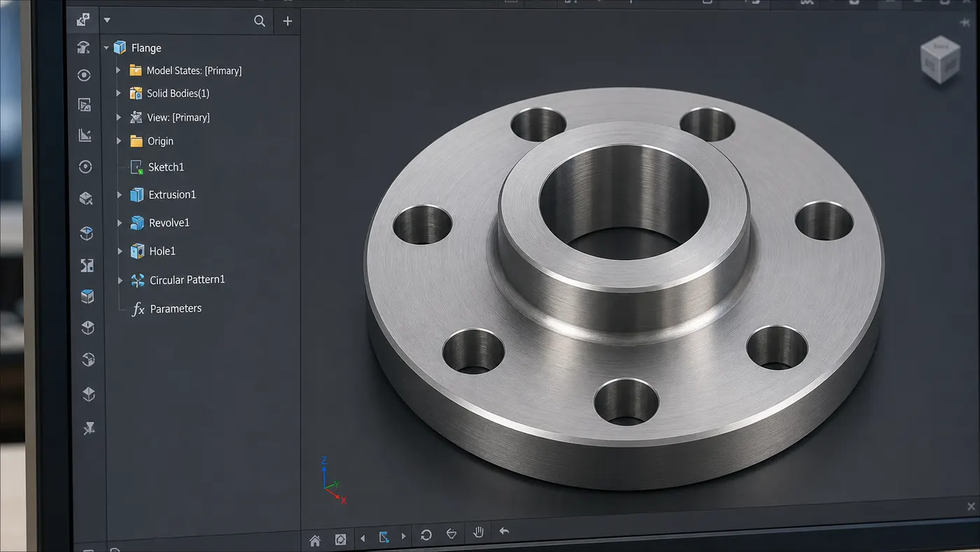The width and height of the screenshot is (980, 552).
Task: Click the Sketch1 icon in the browser
Action: (136, 167)
